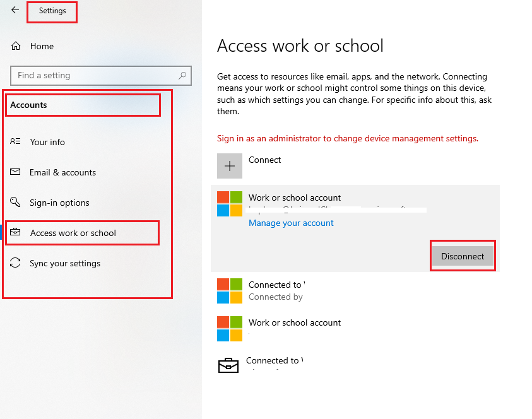Click the Access work or school page heading

(300, 46)
